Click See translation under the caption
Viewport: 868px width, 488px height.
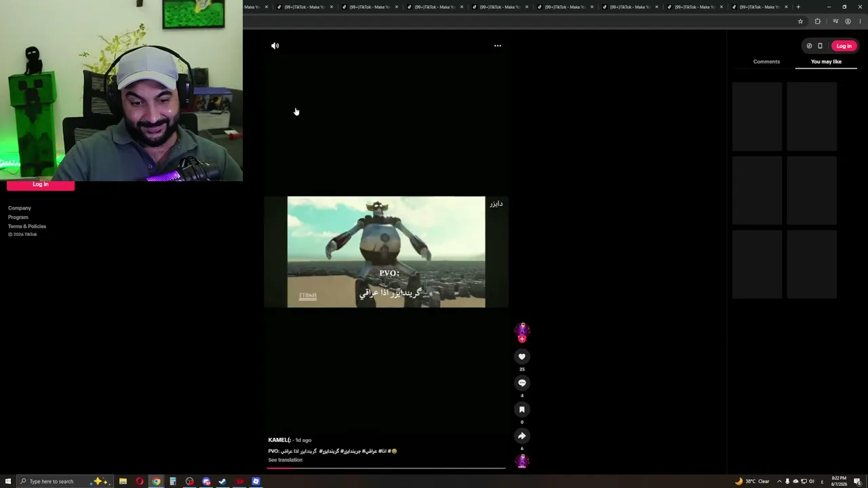pyautogui.click(x=285, y=460)
